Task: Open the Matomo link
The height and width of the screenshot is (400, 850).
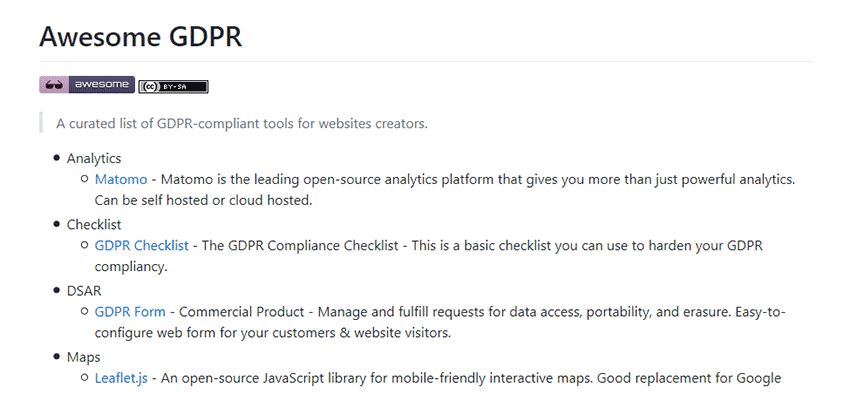Action: point(120,179)
